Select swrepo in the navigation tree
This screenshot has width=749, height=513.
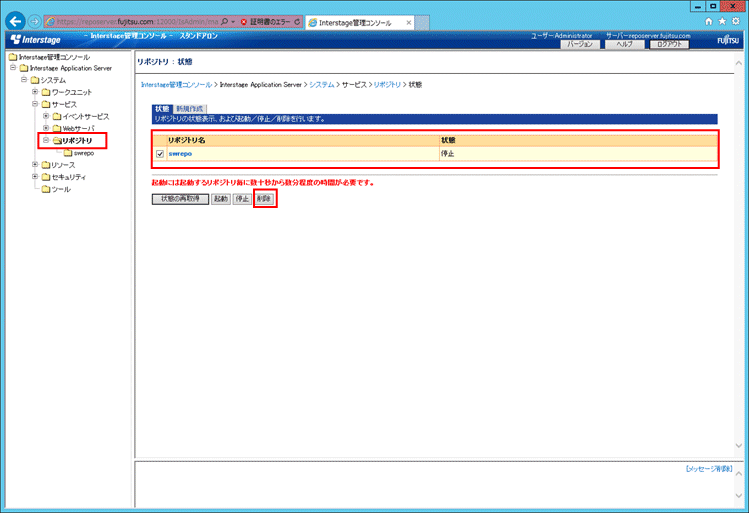click(84, 153)
